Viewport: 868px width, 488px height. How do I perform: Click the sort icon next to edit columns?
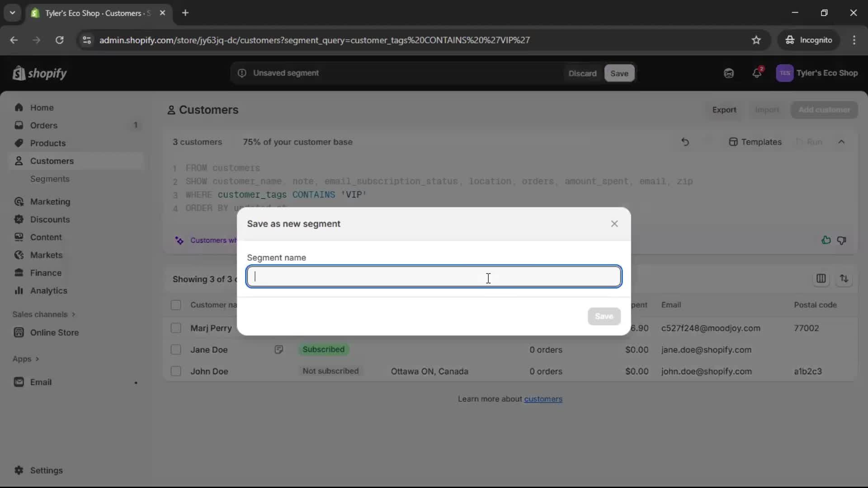(844, 279)
